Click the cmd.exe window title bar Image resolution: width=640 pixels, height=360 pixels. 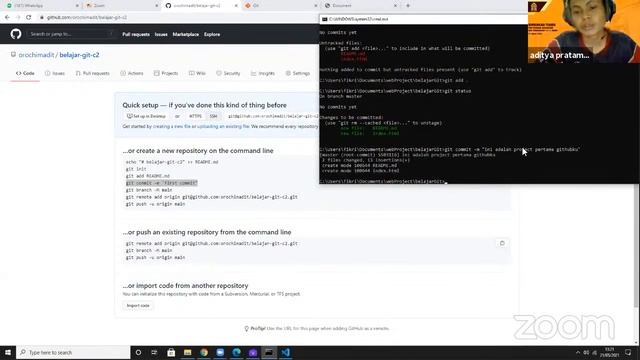click(423, 19)
